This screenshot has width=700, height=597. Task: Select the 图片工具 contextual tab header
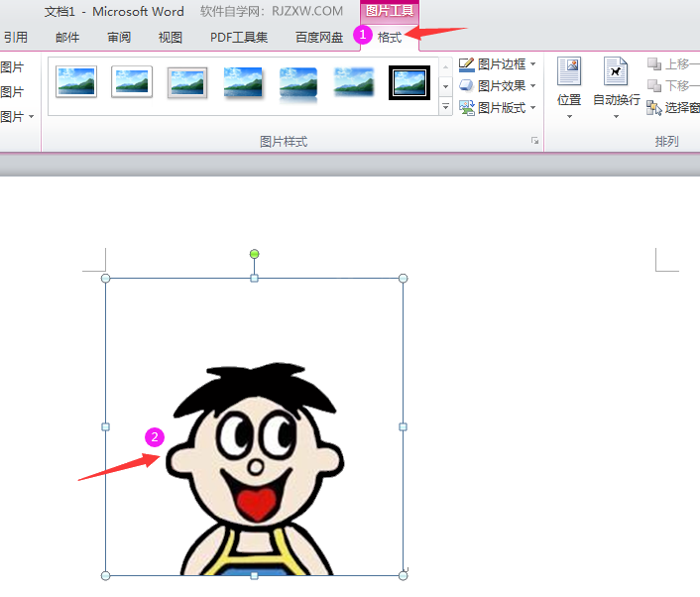pyautogui.click(x=390, y=10)
